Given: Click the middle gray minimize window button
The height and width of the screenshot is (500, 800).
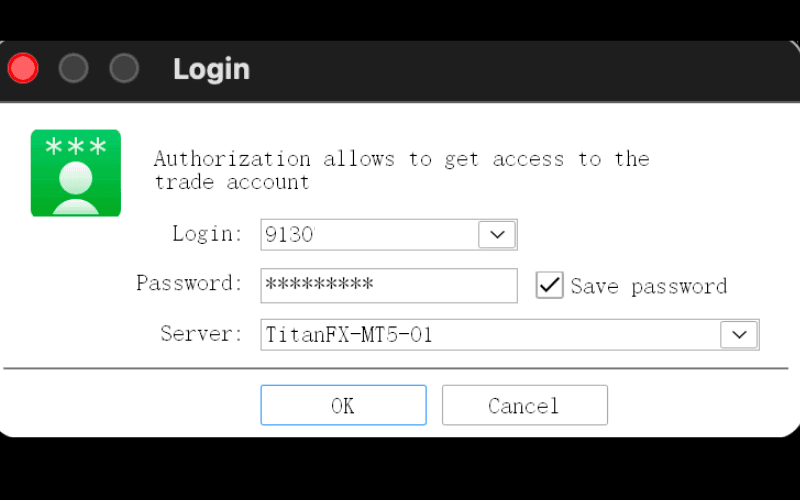Looking at the screenshot, I should point(73,68).
